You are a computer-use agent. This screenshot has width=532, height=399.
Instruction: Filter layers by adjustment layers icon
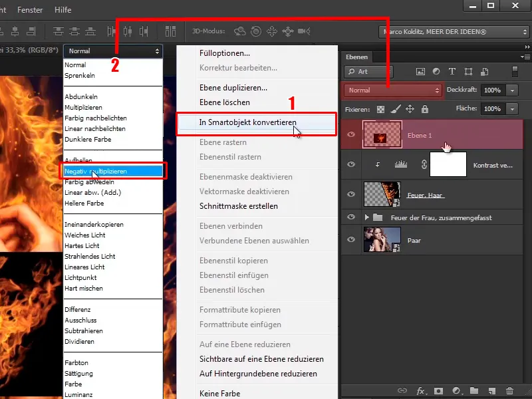point(436,71)
